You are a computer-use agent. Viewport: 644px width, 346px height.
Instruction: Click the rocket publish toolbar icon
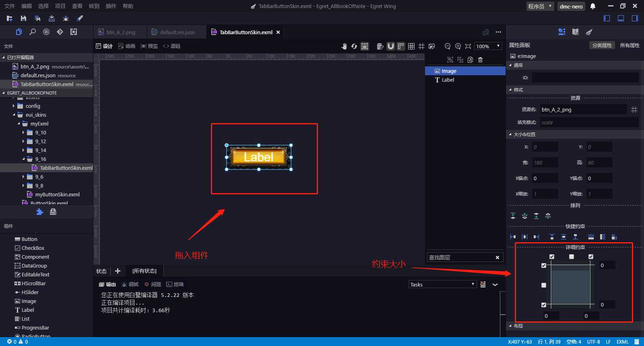[80, 19]
